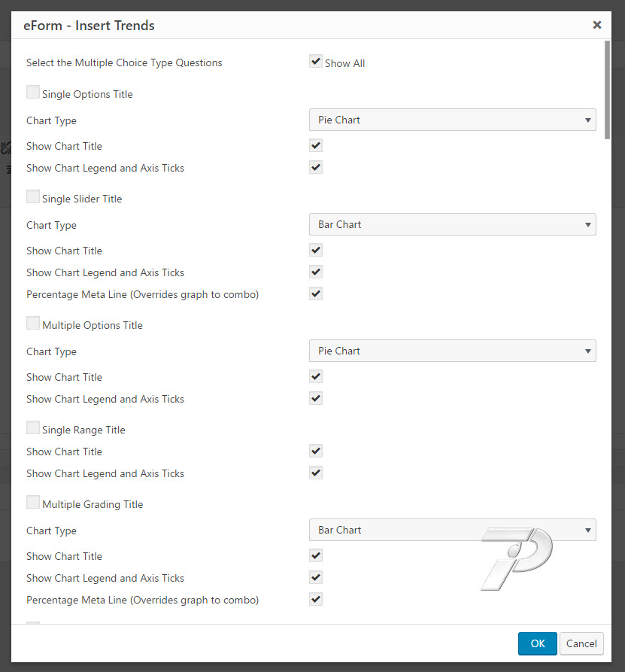Tick the Single Range Title checkbox
This screenshot has width=625, height=672.
click(x=33, y=427)
